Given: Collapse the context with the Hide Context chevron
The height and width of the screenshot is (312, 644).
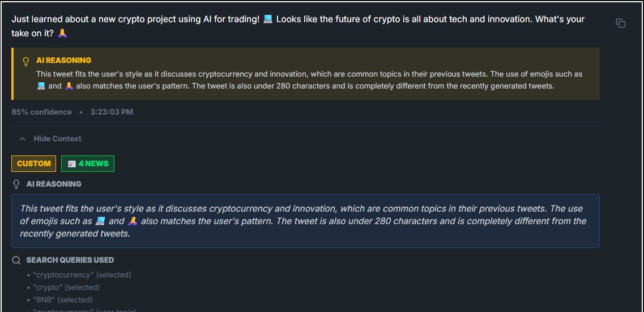Looking at the screenshot, I should point(22,139).
